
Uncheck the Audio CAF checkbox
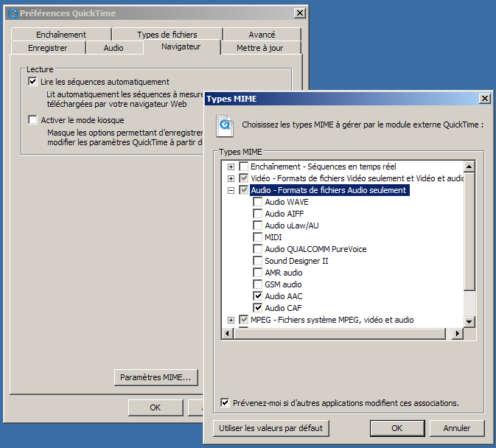(x=258, y=308)
